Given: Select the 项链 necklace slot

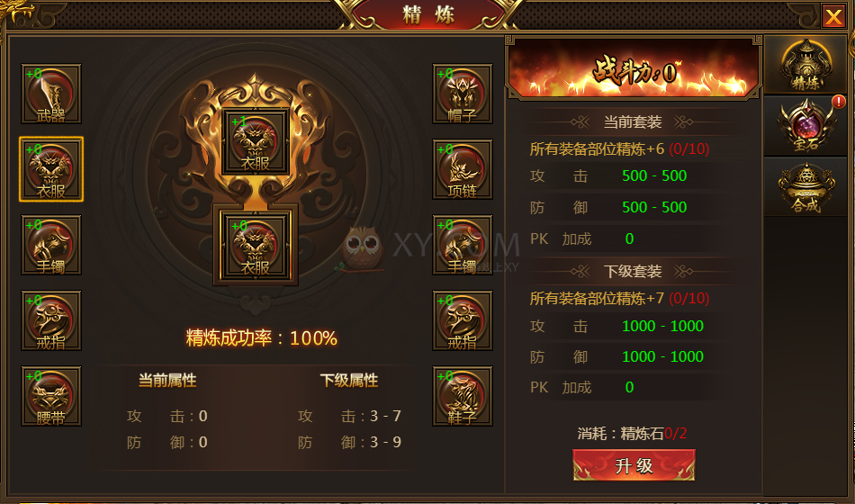Looking at the screenshot, I should click(463, 169).
